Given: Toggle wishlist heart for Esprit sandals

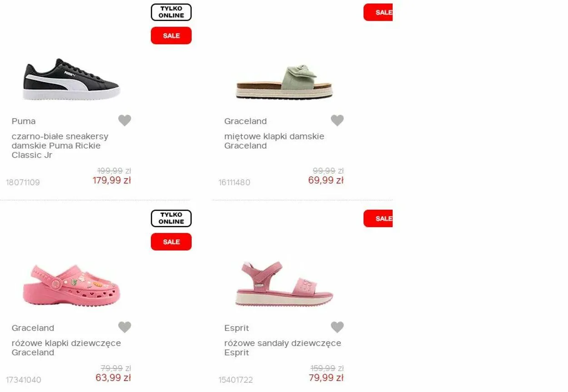Looking at the screenshot, I should (337, 327).
